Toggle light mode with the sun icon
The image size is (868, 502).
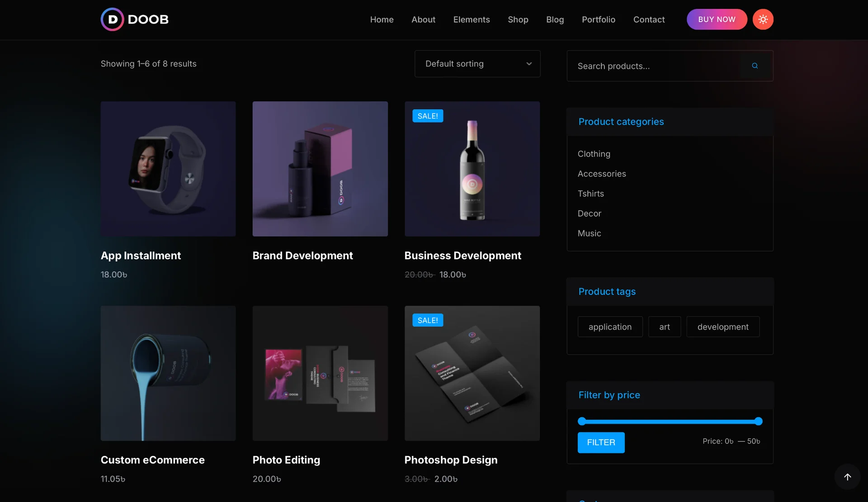coord(763,19)
